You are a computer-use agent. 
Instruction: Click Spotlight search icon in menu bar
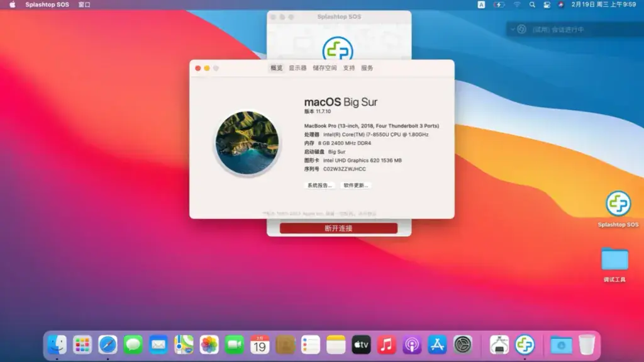pyautogui.click(x=532, y=4)
